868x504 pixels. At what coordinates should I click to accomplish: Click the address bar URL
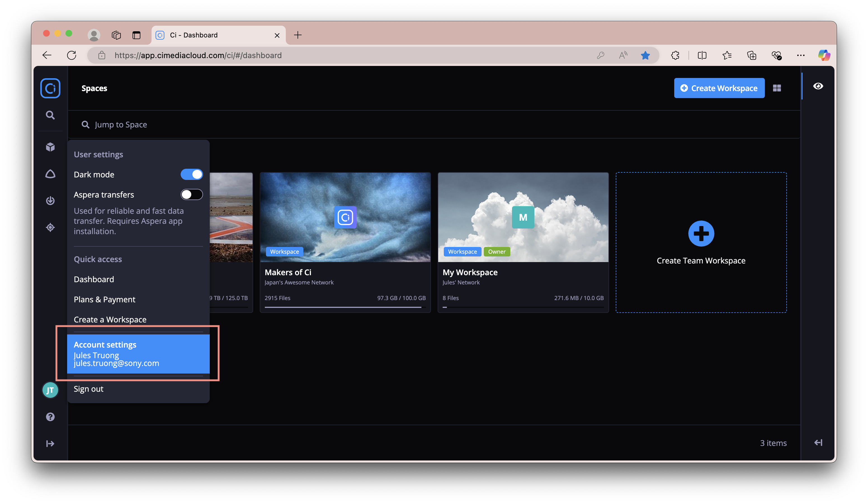pyautogui.click(x=198, y=55)
